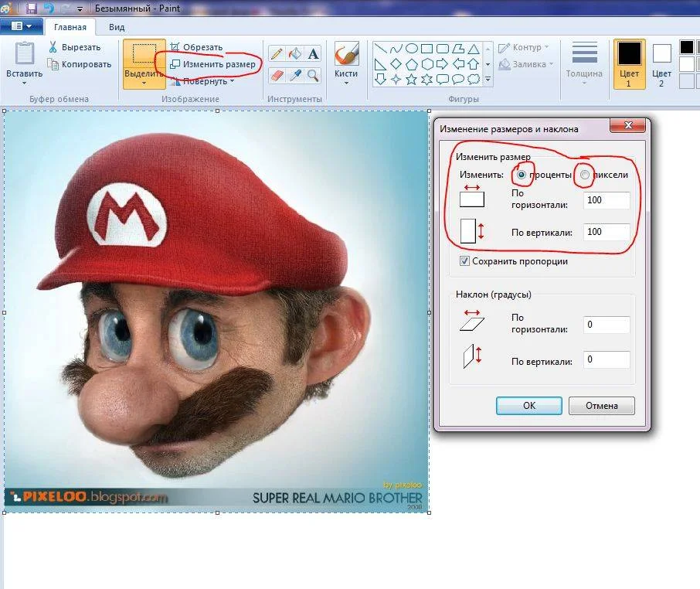Choose the right triangle shape

coord(380,64)
